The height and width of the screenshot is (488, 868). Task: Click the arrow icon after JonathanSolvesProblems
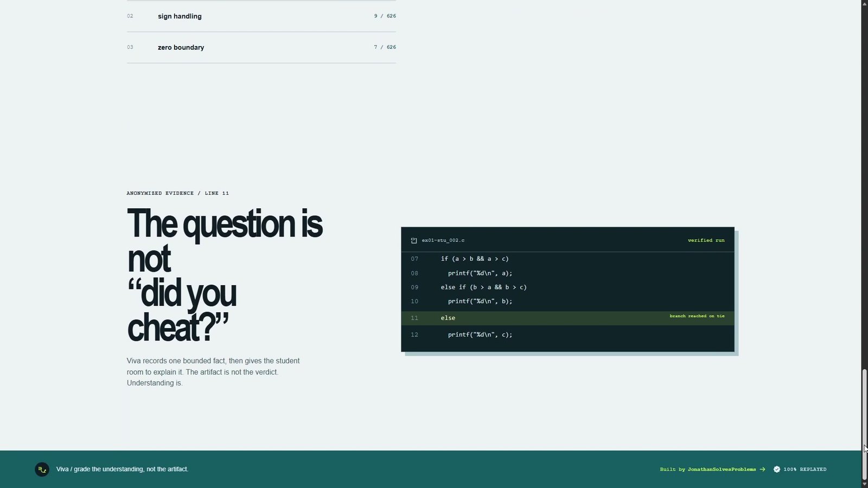click(762, 470)
